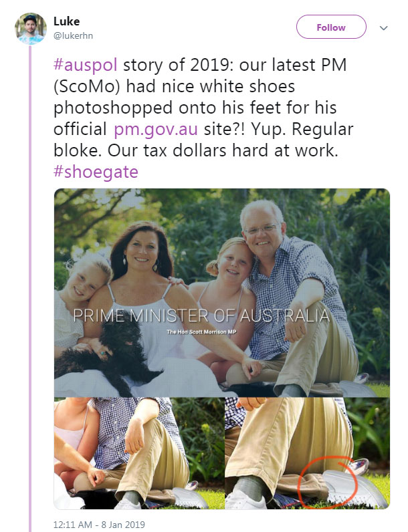Screen dimensions: 408x532
Task: Click the display name Luke
Action: pos(66,21)
